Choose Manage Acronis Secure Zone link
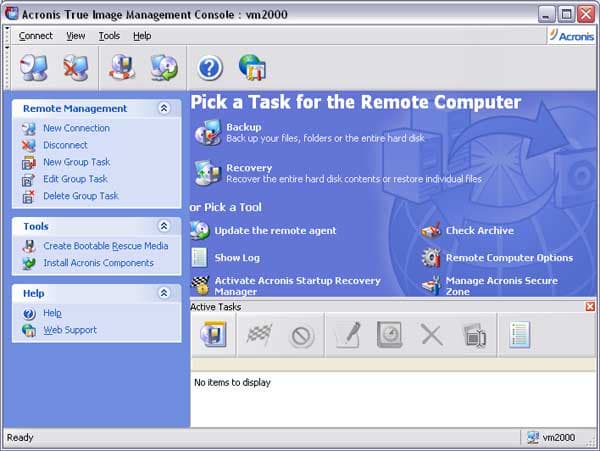Viewport: 600px width, 451px height. tap(502, 286)
